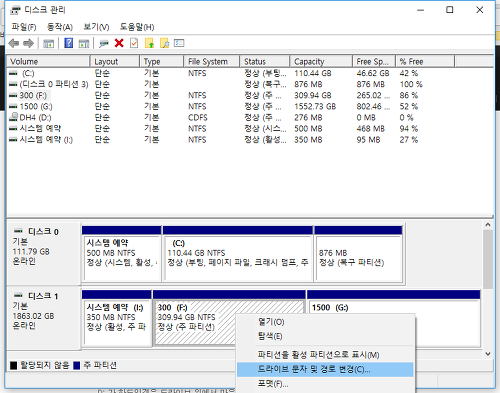The height and width of the screenshot is (393, 500).
Task: Click the disk pane vertical scrollbar thumb
Action: pos(488,259)
